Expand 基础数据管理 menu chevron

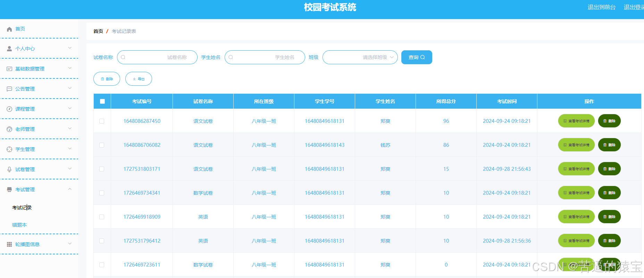70,68
